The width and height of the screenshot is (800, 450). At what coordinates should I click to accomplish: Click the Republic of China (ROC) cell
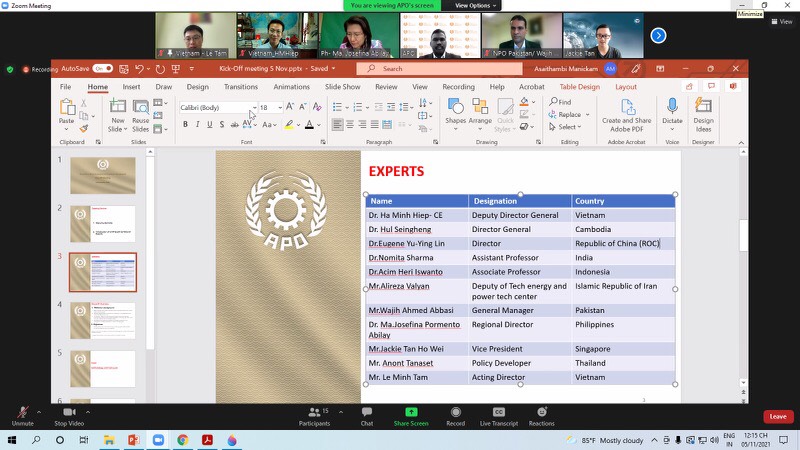623,243
